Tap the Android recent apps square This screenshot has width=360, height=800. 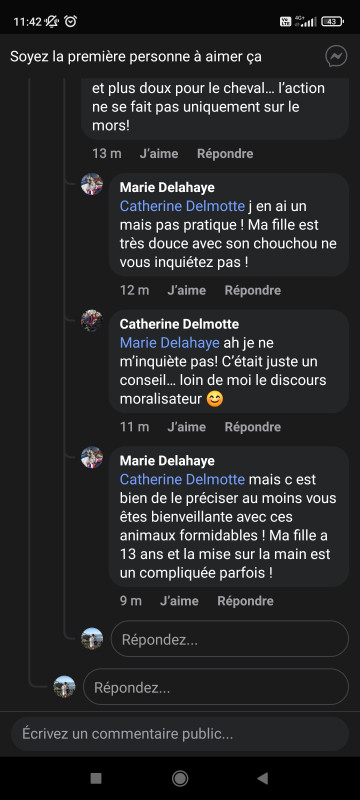(x=96, y=778)
